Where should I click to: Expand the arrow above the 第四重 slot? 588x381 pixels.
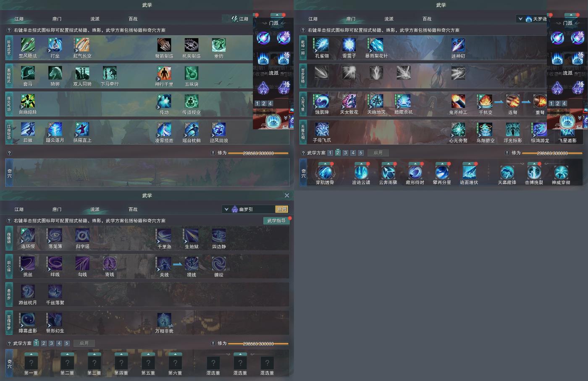[x=121, y=354]
